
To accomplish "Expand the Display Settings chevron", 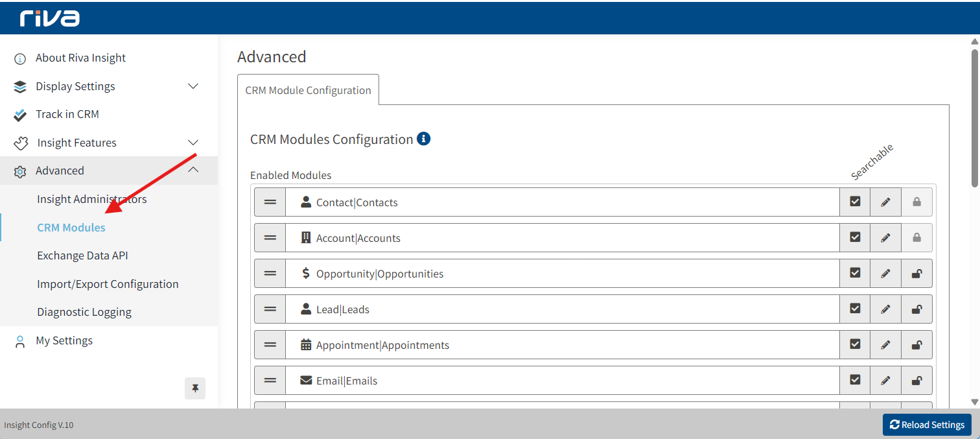I will (x=193, y=86).
